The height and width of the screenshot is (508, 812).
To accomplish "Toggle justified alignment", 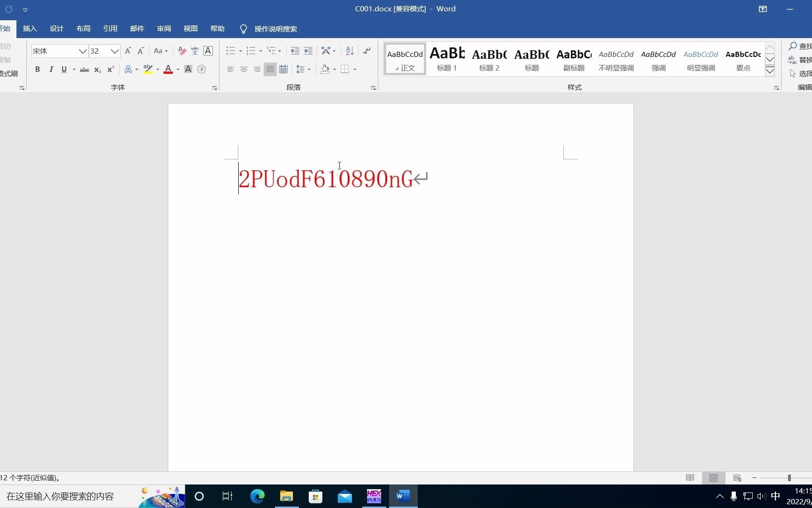I will (270, 70).
